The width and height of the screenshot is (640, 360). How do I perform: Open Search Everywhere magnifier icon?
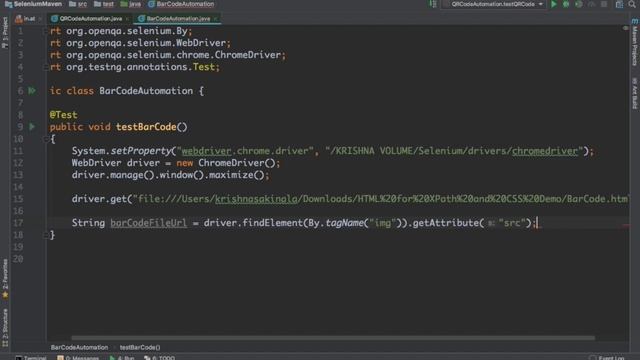[632, 4]
